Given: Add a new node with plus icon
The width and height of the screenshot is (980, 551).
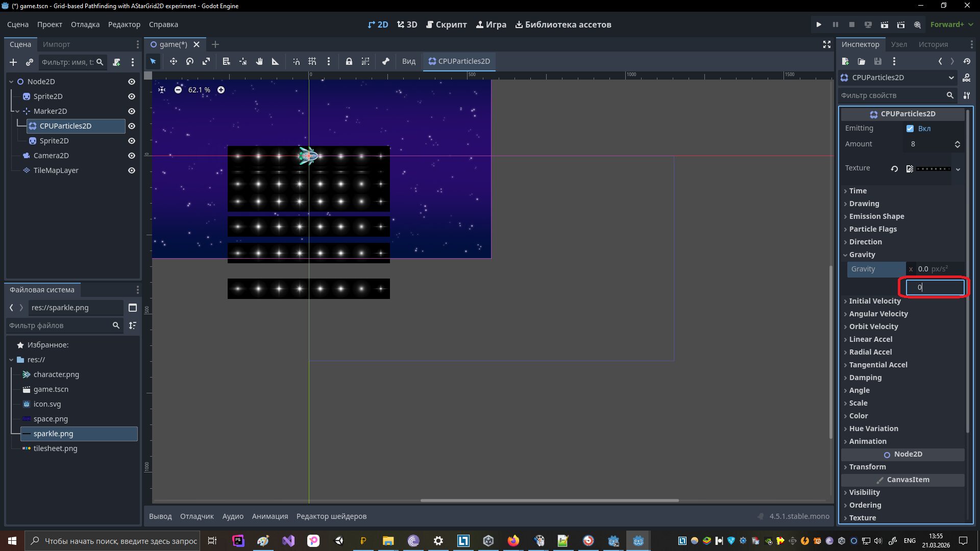Looking at the screenshot, I should (13, 62).
